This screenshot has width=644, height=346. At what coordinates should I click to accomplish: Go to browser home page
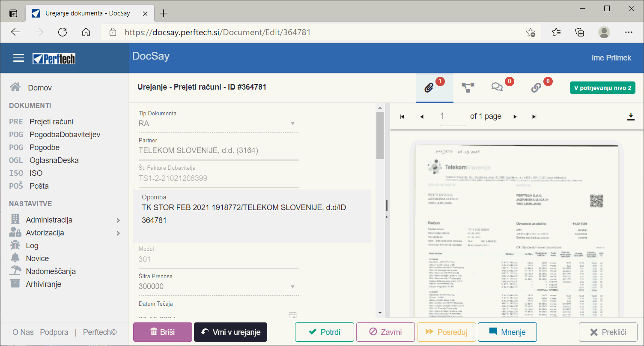[x=86, y=32]
